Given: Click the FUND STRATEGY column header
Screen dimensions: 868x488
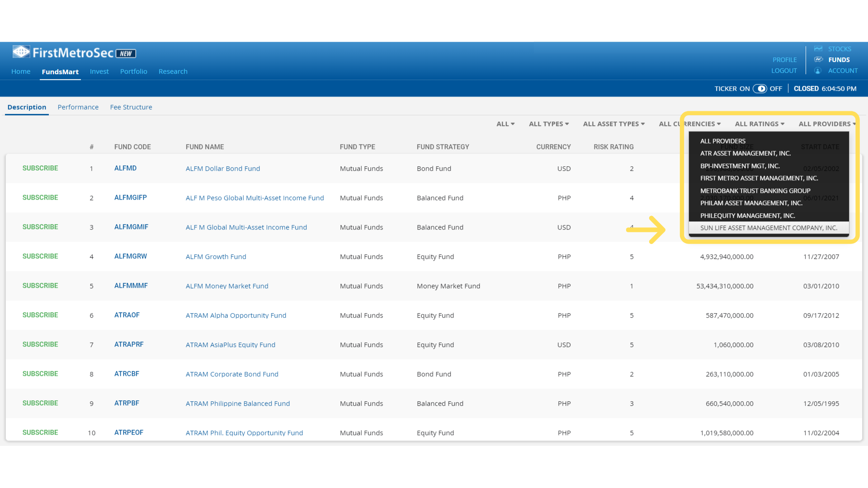Looking at the screenshot, I should (x=443, y=147).
